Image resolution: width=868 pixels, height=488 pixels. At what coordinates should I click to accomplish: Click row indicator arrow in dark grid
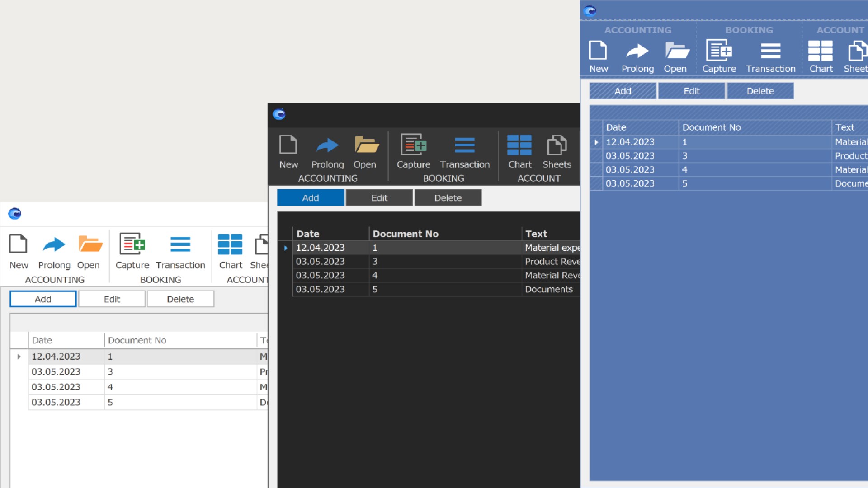point(286,248)
